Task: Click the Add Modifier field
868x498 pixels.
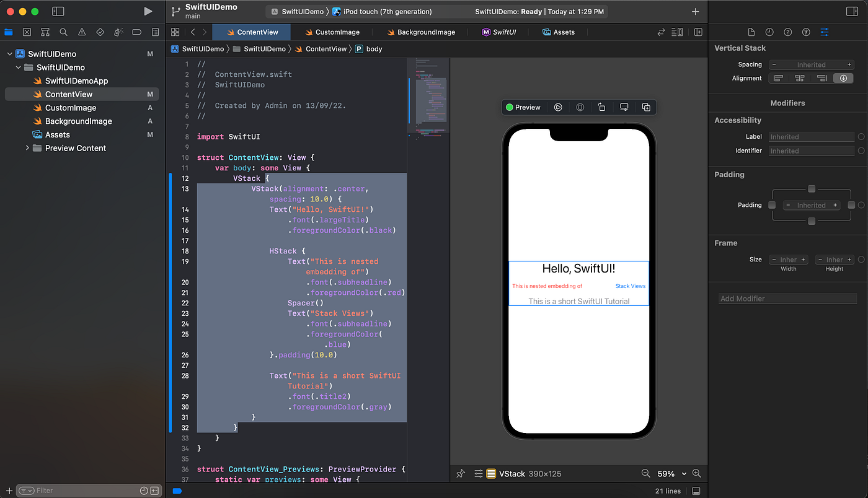Action: (x=787, y=298)
